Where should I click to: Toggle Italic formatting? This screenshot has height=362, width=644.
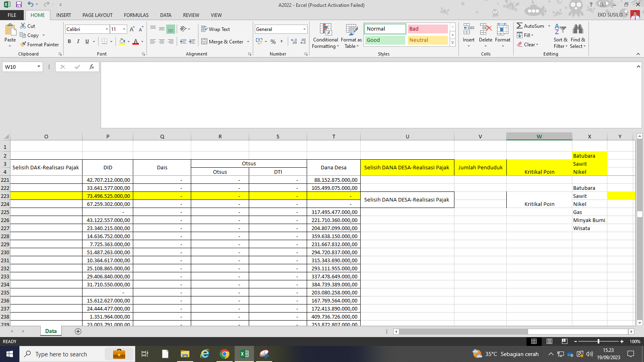click(78, 41)
